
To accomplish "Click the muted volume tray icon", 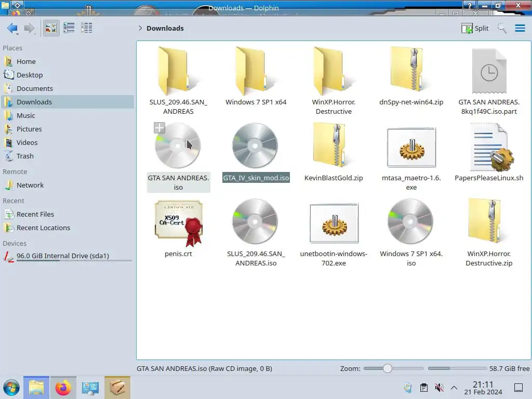I will pyautogui.click(x=440, y=388).
